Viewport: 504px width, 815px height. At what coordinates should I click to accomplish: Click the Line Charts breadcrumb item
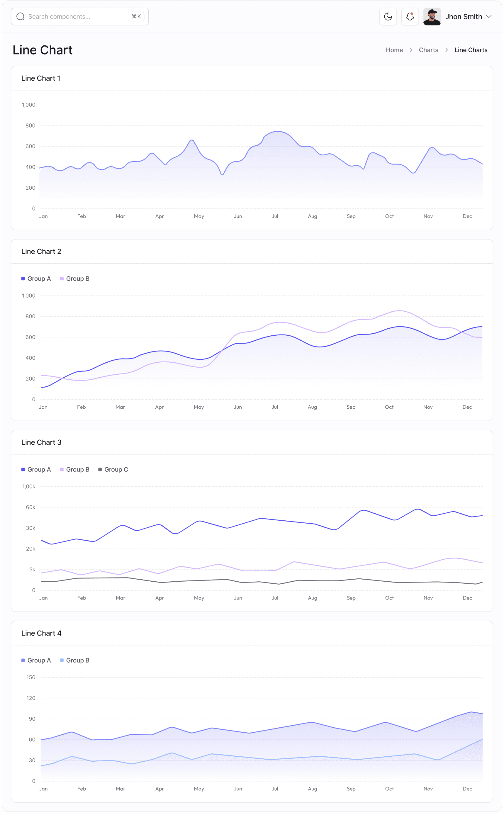click(471, 50)
